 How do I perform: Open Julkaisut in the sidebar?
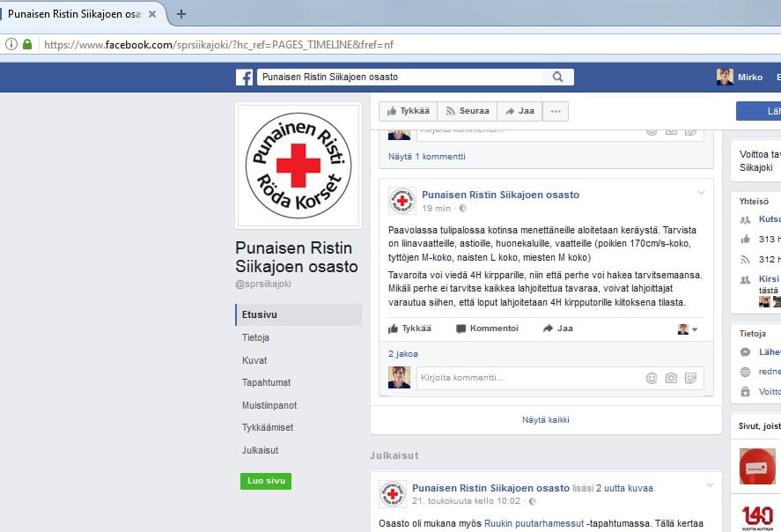point(260,450)
